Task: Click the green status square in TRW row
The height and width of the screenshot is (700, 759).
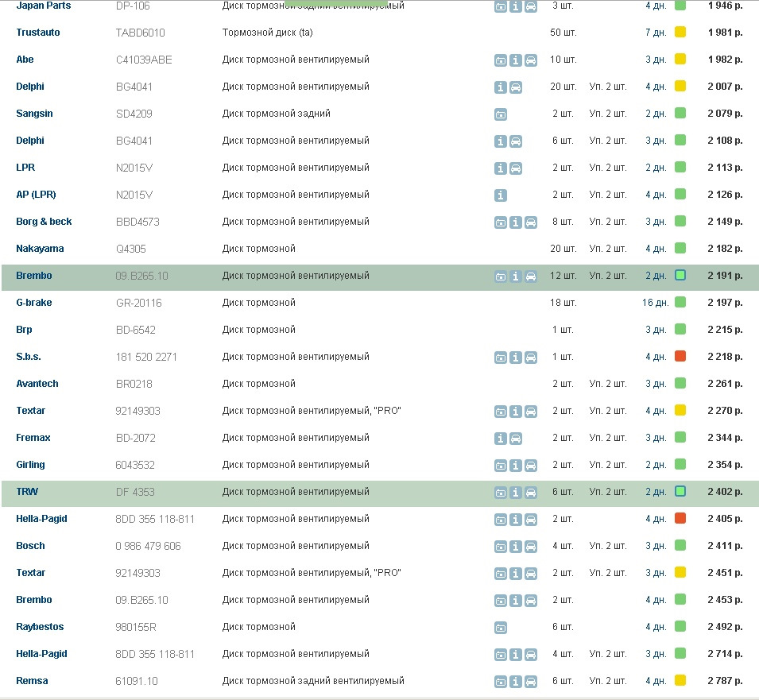Action: (x=680, y=492)
